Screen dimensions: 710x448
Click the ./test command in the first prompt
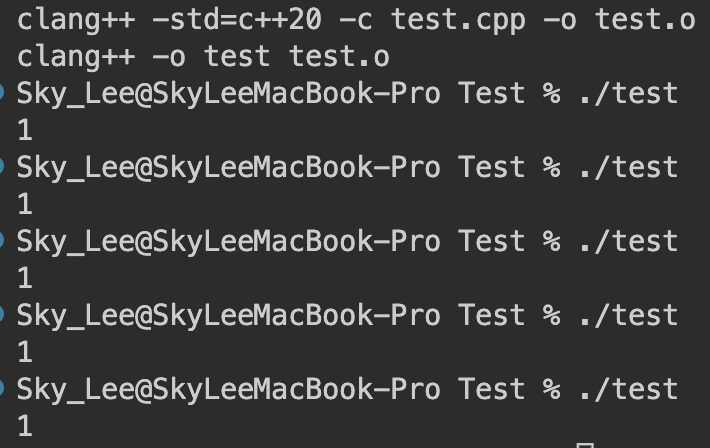tap(627, 93)
